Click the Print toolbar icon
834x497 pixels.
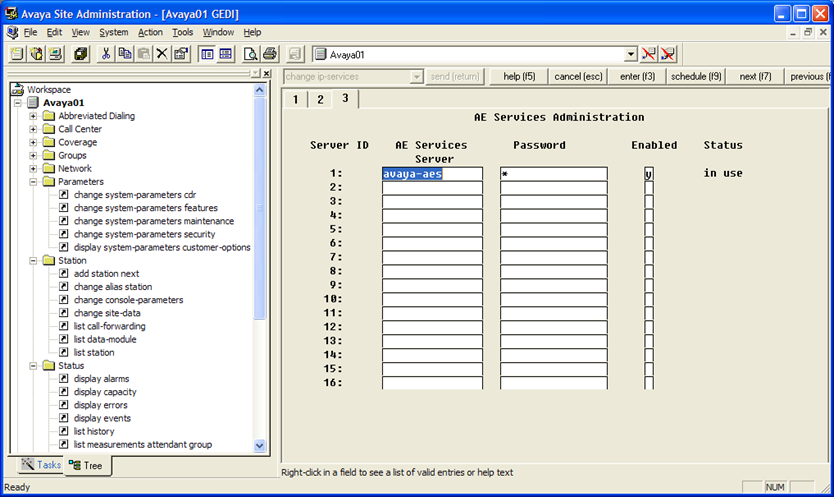pyautogui.click(x=270, y=54)
